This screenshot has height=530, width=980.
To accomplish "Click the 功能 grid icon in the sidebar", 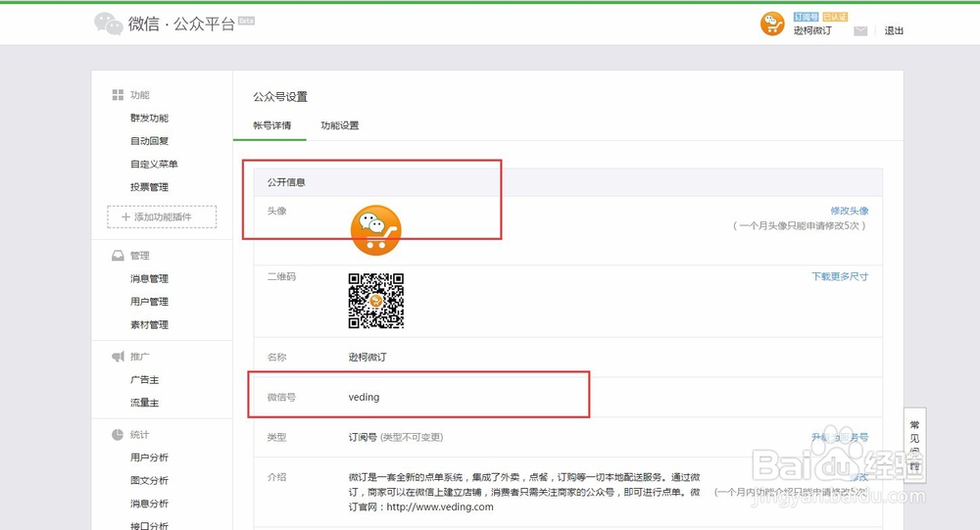I will [118, 95].
